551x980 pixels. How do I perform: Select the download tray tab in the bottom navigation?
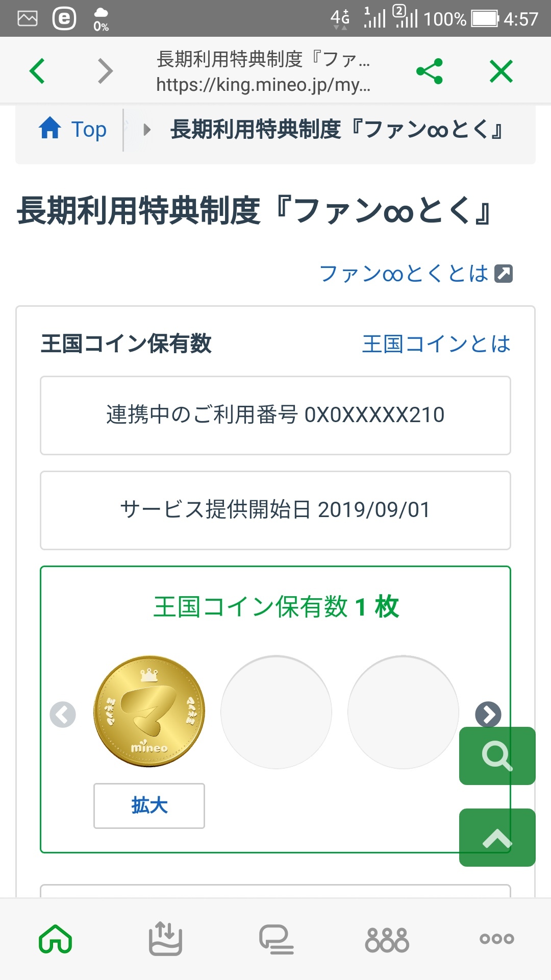(165, 939)
